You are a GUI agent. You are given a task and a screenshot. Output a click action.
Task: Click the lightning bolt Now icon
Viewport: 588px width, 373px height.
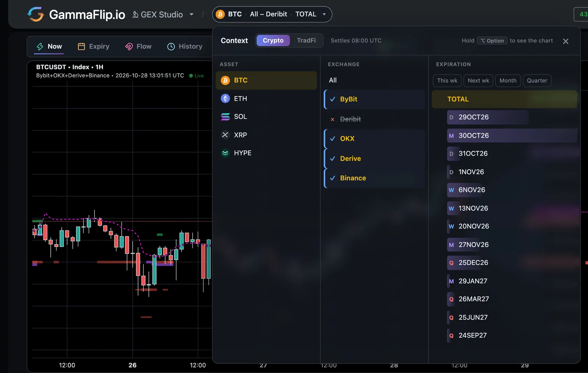point(40,46)
